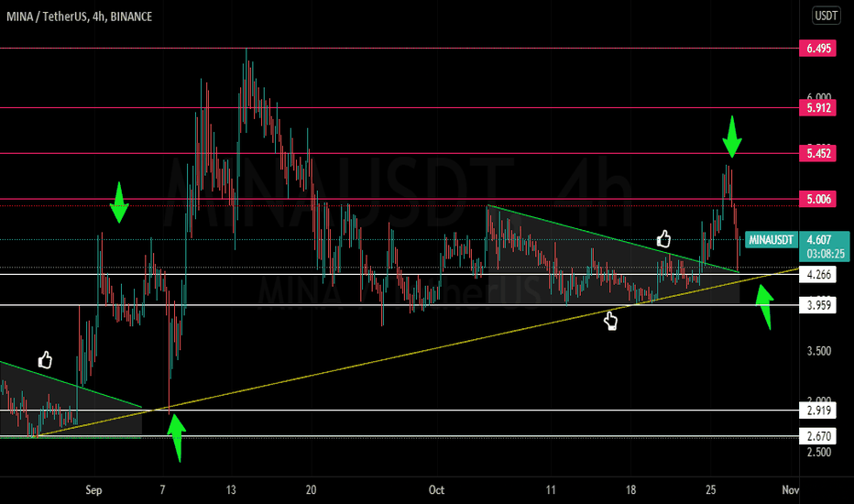Click the Oct date on time axis

pyautogui.click(x=436, y=490)
